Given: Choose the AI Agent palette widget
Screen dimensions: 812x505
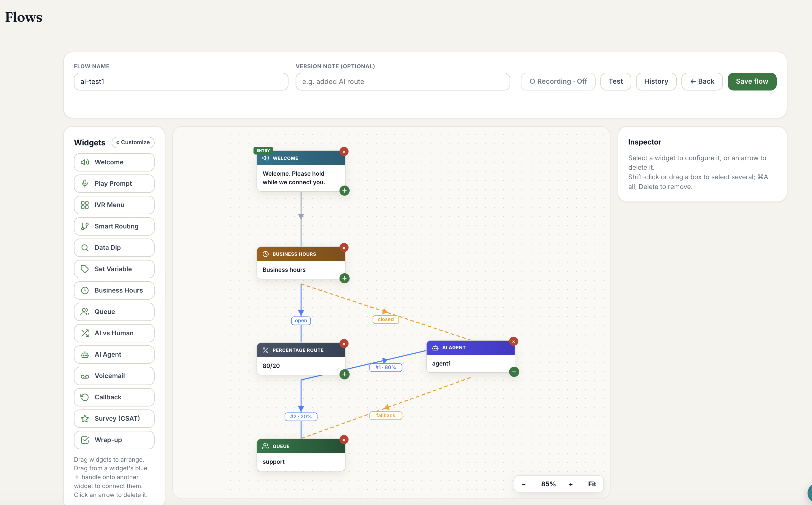Looking at the screenshot, I should (x=114, y=355).
